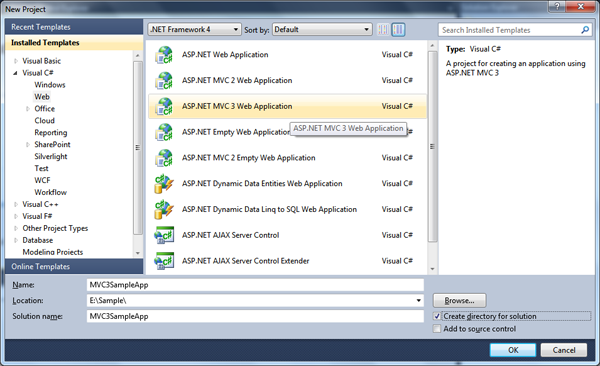Click the template list scroll up arrow
This screenshot has width=600, height=366.
(432, 46)
